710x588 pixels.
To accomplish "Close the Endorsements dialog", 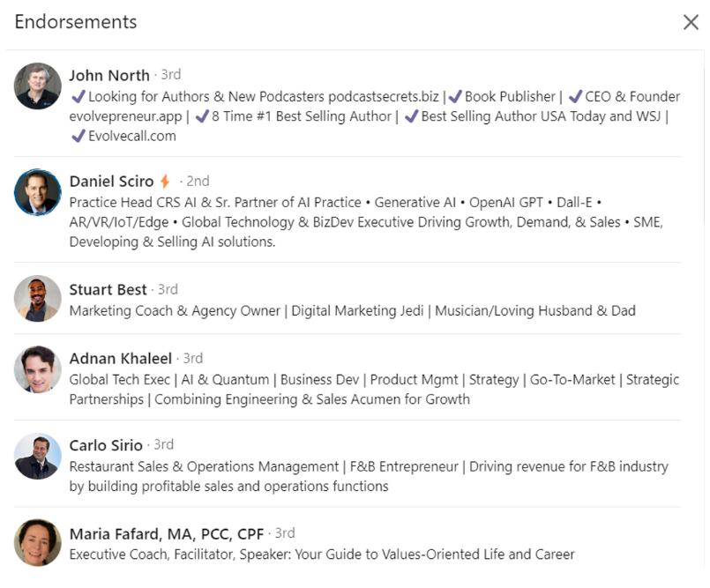I will click(691, 22).
